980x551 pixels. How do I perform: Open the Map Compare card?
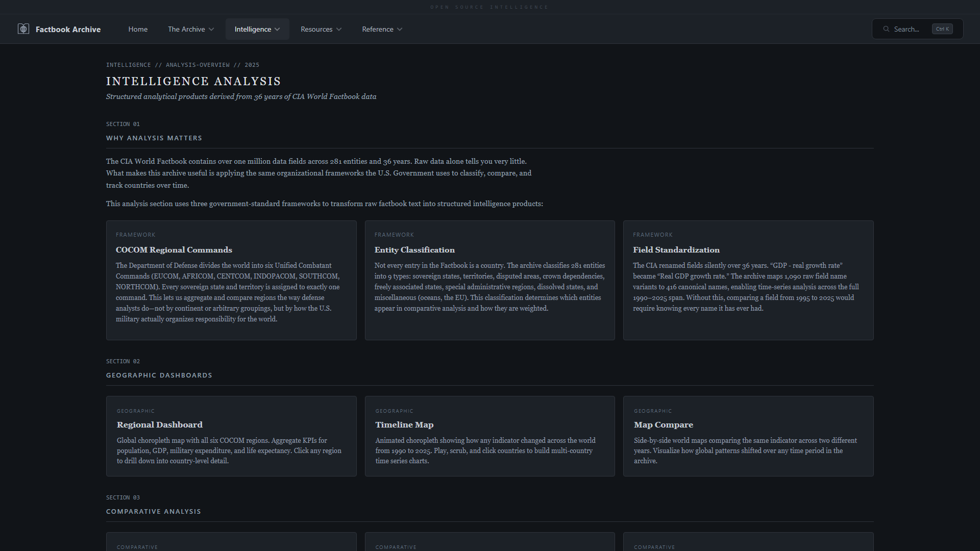pos(748,436)
